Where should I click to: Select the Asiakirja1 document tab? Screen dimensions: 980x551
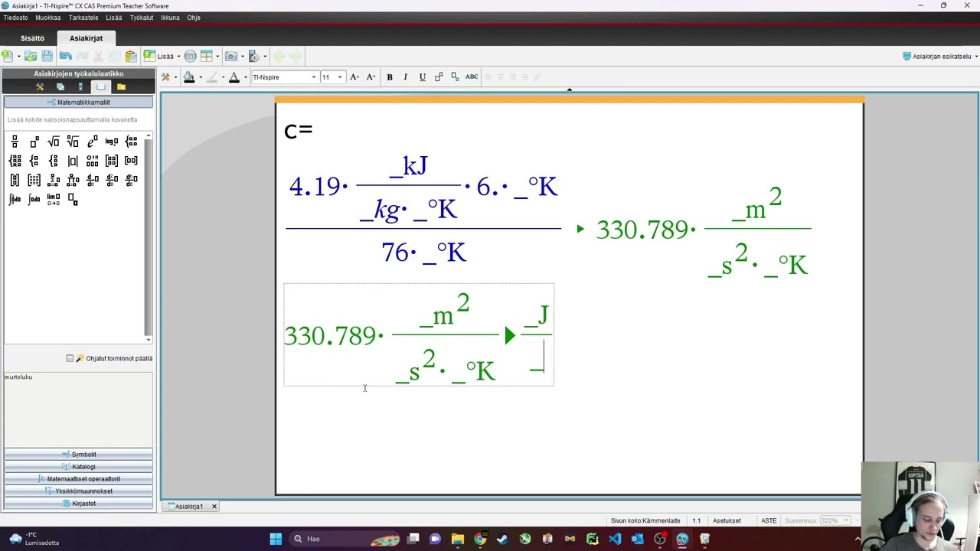pyautogui.click(x=188, y=506)
